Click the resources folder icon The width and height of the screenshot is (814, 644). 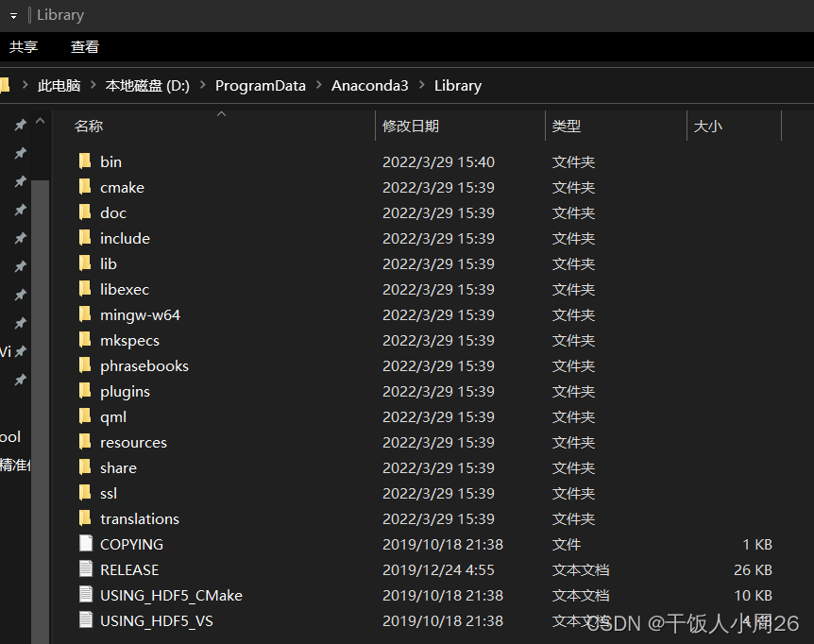(85, 441)
